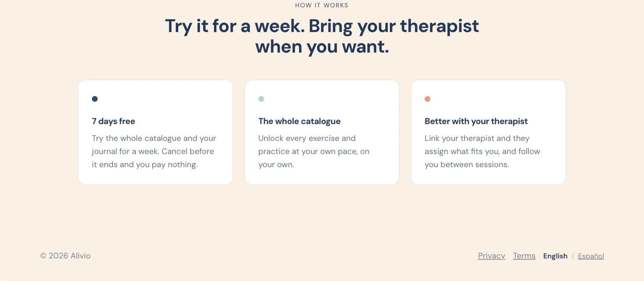This screenshot has height=281, width=644.
Task: Click the '7 days free' card title
Action: tap(113, 121)
